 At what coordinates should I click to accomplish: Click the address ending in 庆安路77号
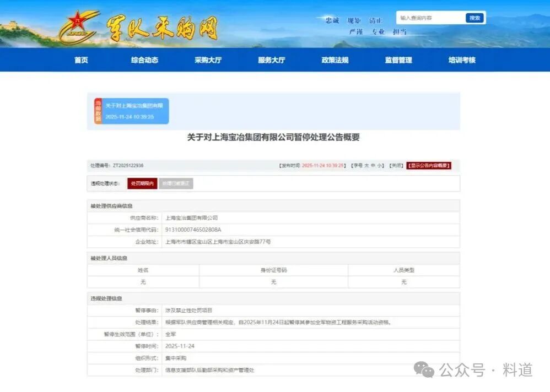pyautogui.click(x=218, y=242)
